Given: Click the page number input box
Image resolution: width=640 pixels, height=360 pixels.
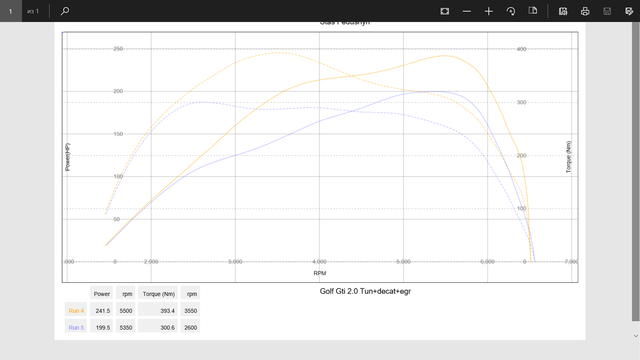Looking at the screenshot, I should pyautogui.click(x=11, y=11).
